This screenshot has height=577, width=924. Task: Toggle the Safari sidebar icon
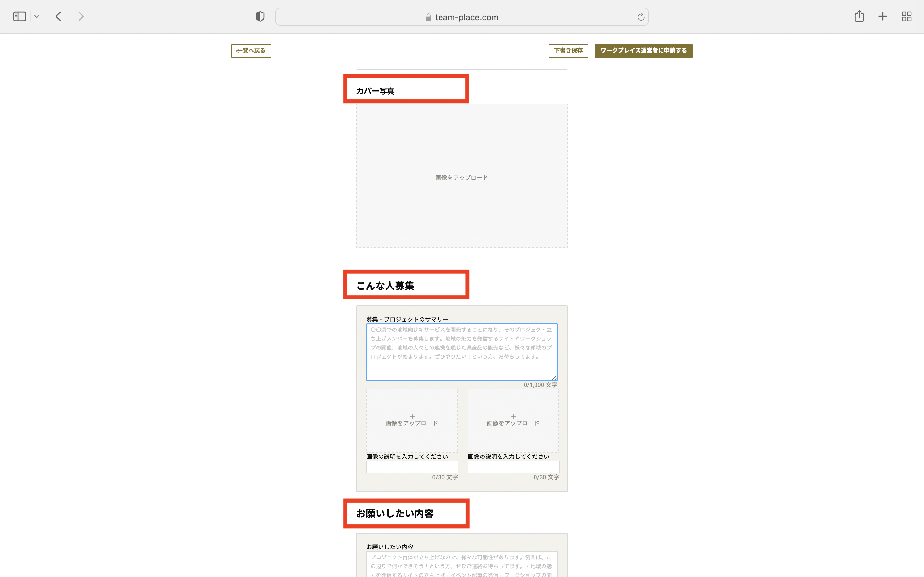20,16
